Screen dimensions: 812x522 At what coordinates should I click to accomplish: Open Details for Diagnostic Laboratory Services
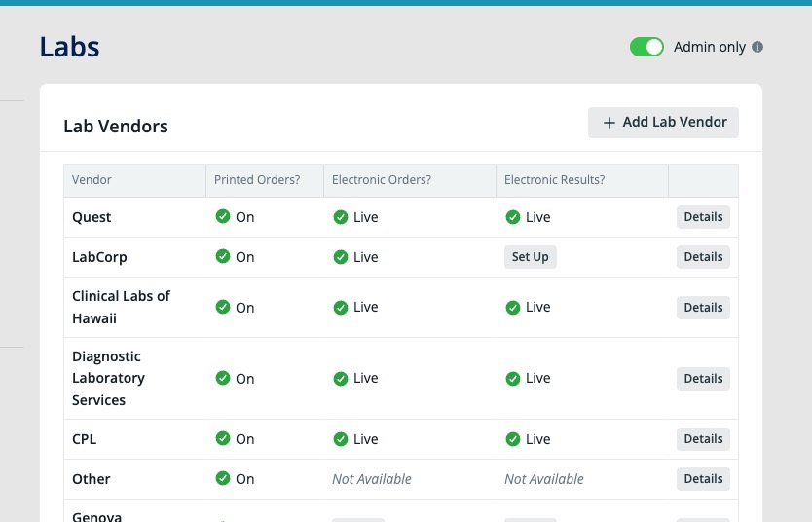click(x=703, y=379)
